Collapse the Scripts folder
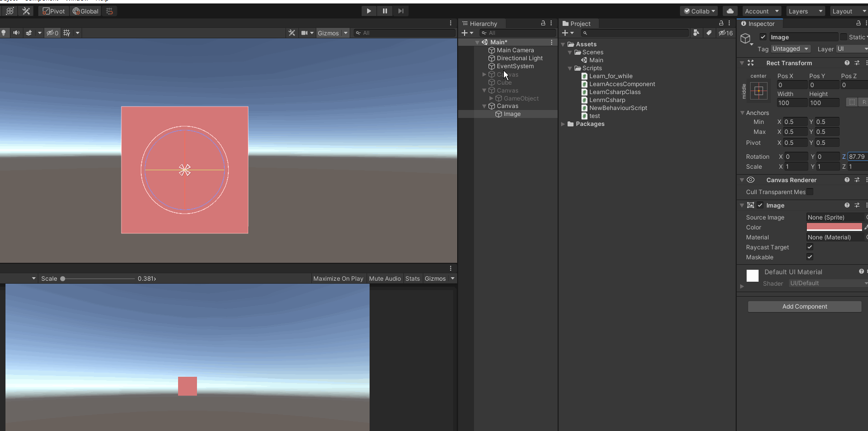The height and width of the screenshot is (431, 868). coord(570,68)
